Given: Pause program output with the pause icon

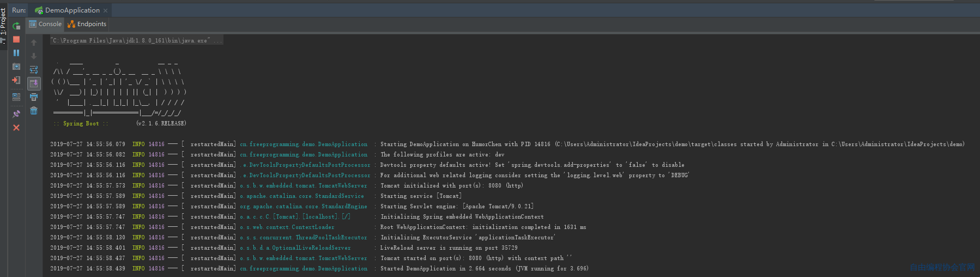Looking at the screenshot, I should [x=16, y=53].
